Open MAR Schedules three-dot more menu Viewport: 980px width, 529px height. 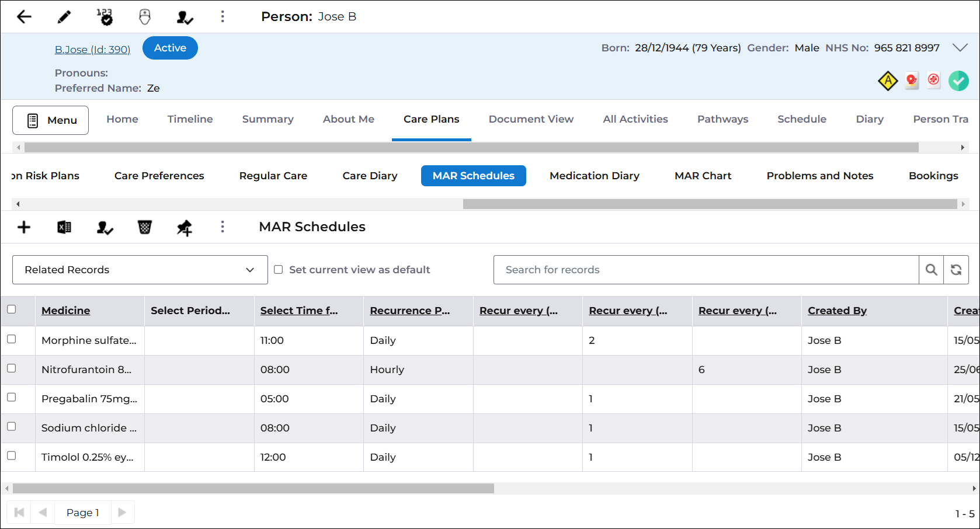coord(223,227)
